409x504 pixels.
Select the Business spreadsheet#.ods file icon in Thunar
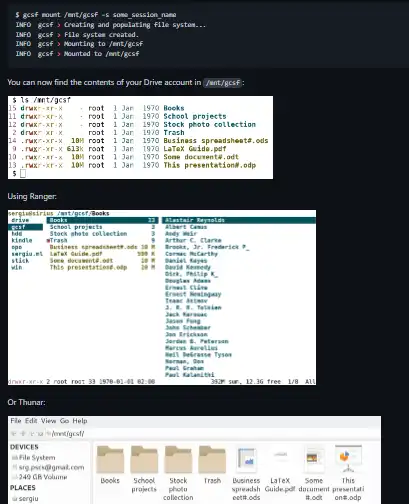pos(246,460)
